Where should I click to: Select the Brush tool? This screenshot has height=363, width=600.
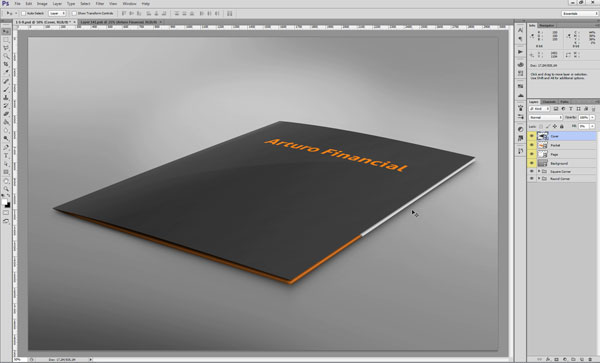point(6,89)
